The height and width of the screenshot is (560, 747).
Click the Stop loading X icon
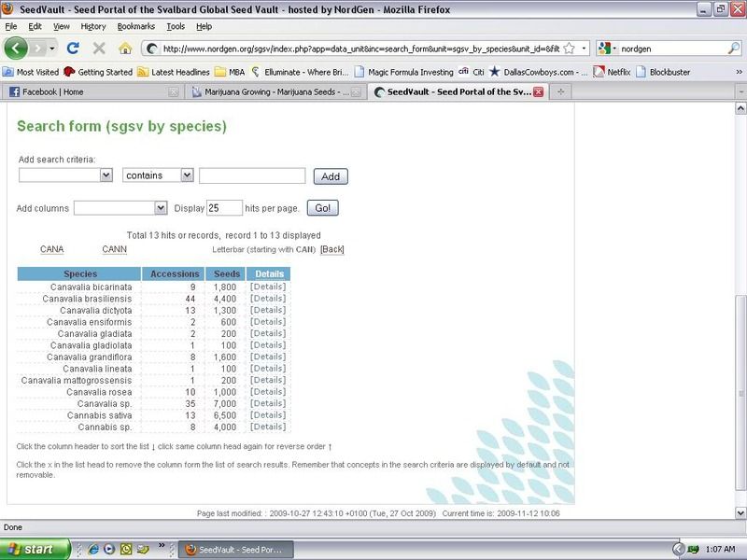[99, 49]
